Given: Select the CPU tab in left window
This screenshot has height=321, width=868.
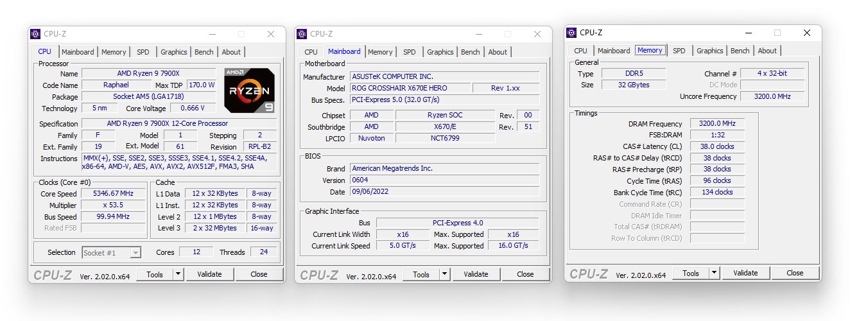Looking at the screenshot, I should [x=45, y=51].
